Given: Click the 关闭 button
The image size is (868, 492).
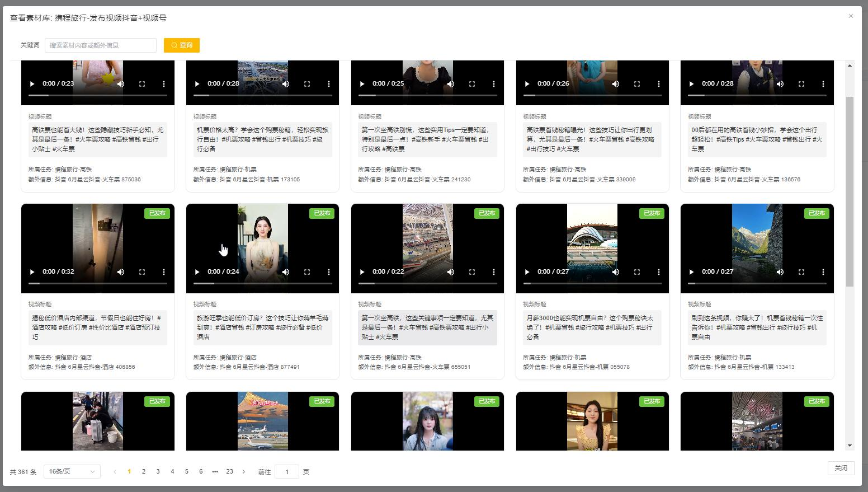Looking at the screenshot, I should (841, 468).
